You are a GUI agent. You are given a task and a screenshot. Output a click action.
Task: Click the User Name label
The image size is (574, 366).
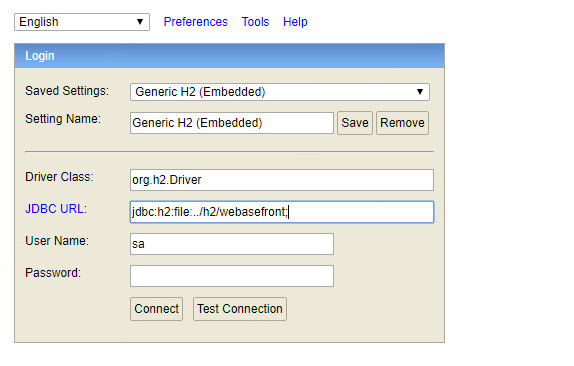(x=57, y=241)
